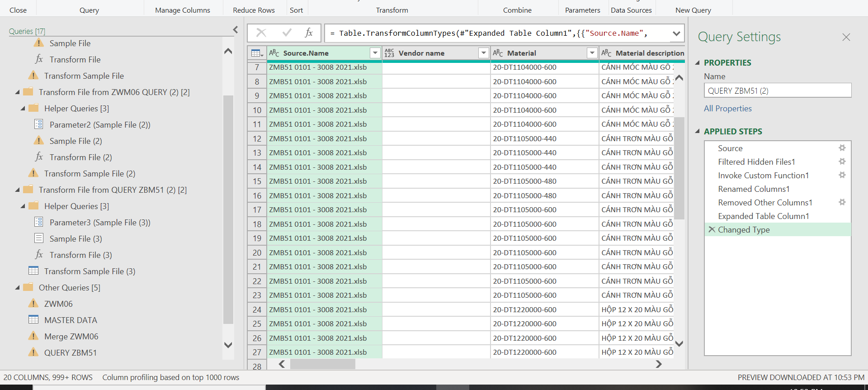Select the Merge ZWM06 query
This screenshot has width=868, height=390.
tap(71, 336)
